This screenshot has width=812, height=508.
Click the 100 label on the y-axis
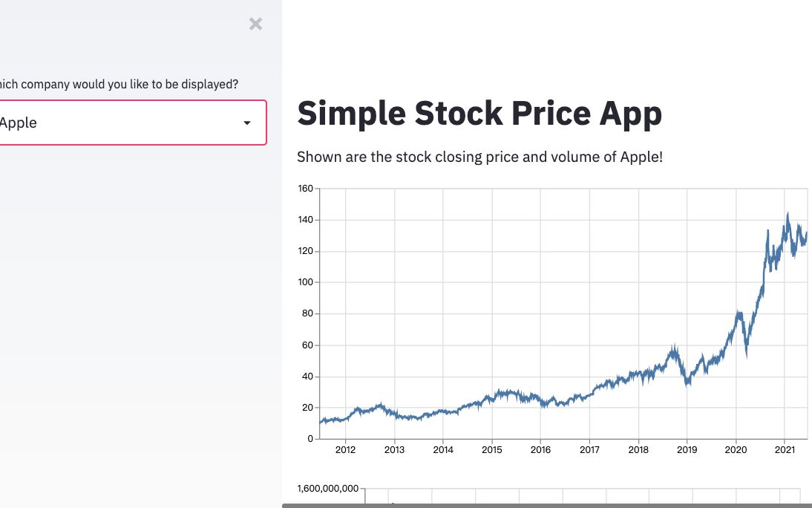[x=305, y=282]
